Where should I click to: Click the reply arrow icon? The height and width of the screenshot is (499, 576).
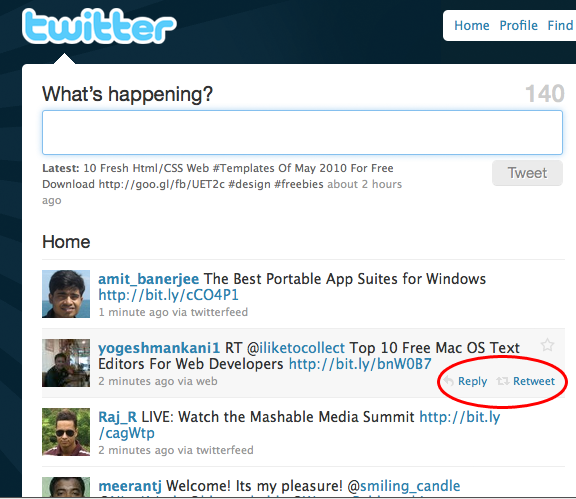[x=449, y=381]
